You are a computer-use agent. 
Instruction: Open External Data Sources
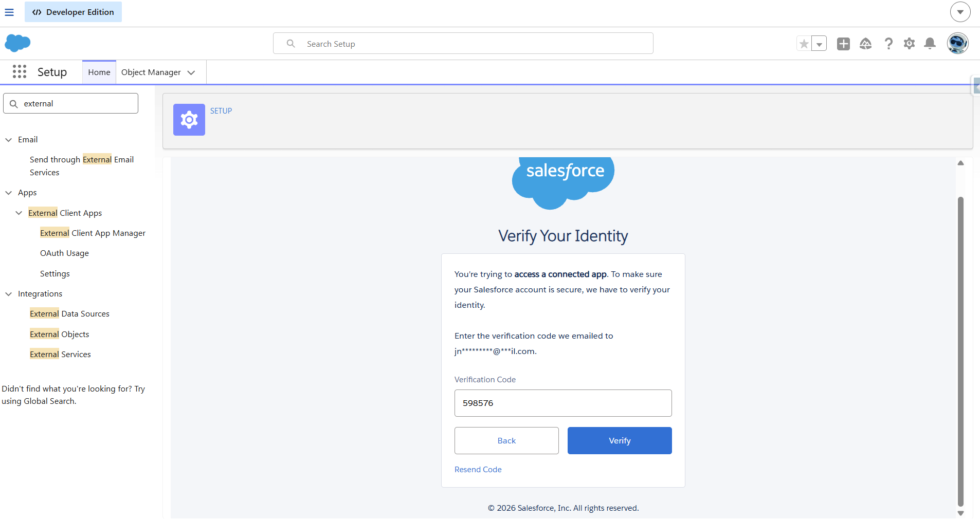pos(69,313)
